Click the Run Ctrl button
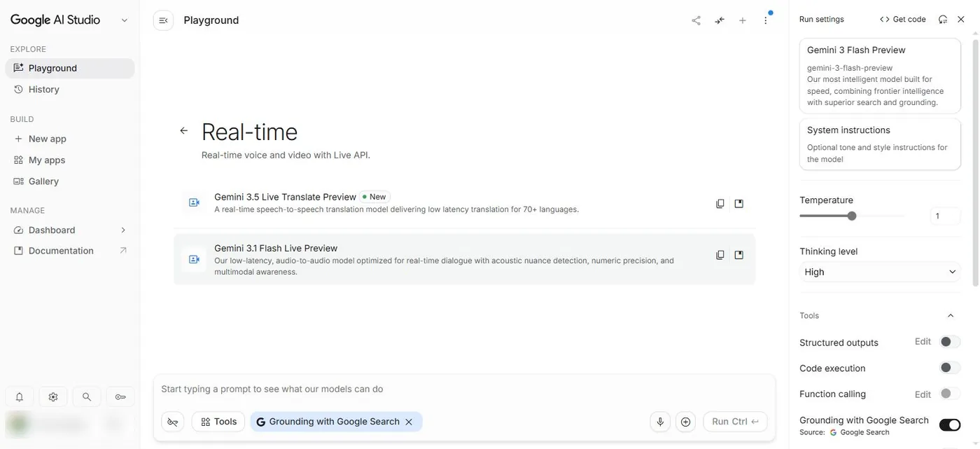The width and height of the screenshot is (980, 449). coord(735,422)
